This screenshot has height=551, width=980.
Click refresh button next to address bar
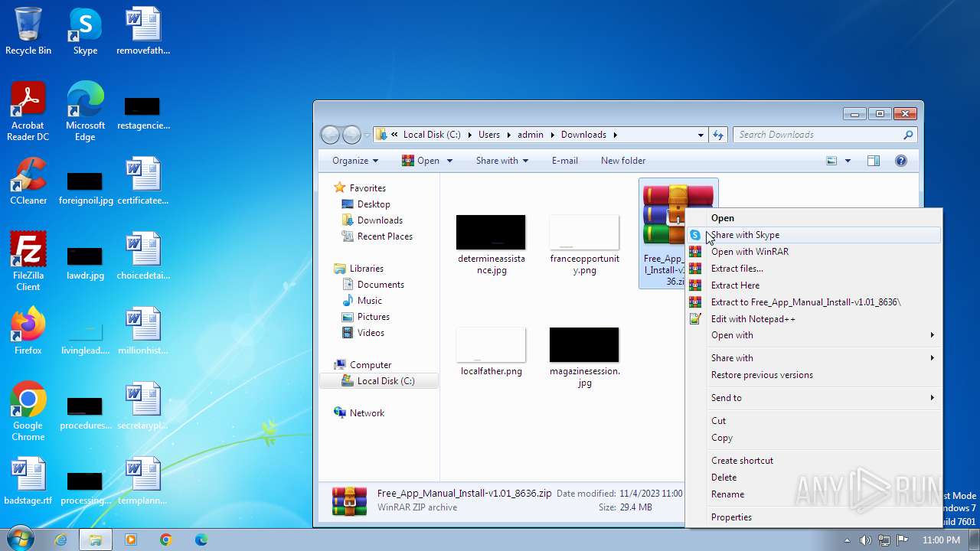coord(718,135)
